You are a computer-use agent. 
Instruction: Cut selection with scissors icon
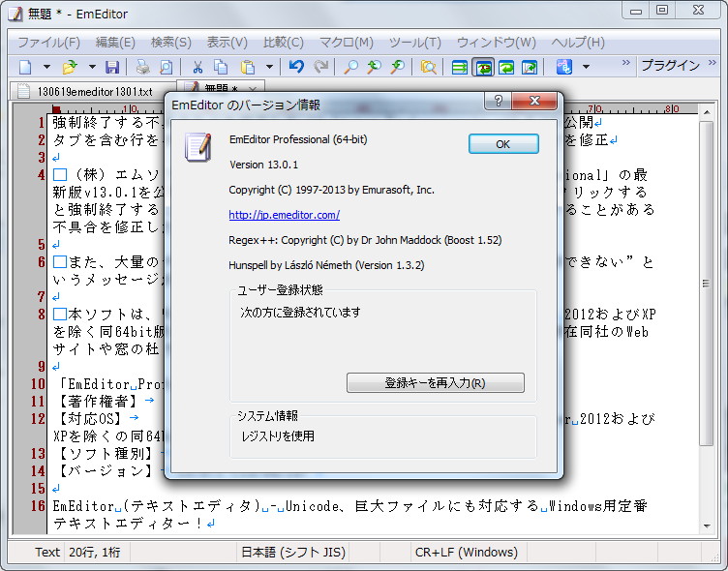[197, 67]
